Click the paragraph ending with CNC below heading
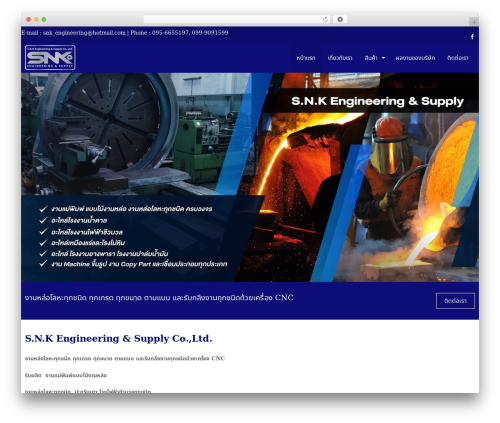Image resolution: width=500 pixels, height=423 pixels. (125, 359)
